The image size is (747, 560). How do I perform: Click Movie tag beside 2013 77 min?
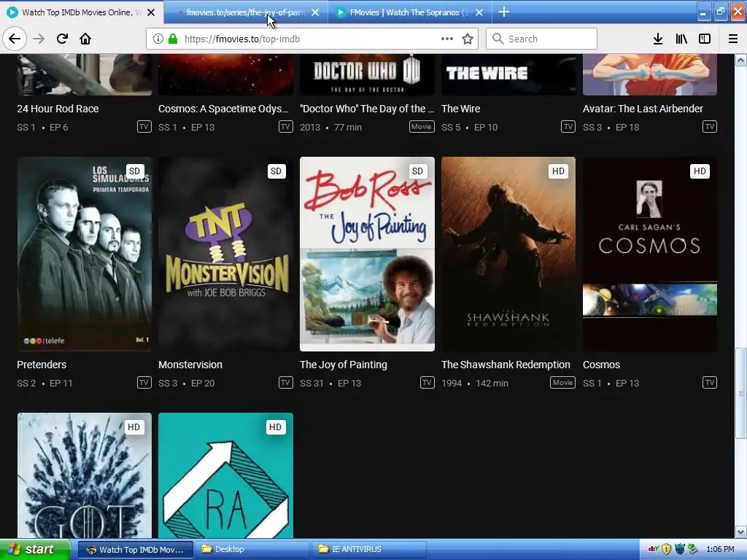422,126
